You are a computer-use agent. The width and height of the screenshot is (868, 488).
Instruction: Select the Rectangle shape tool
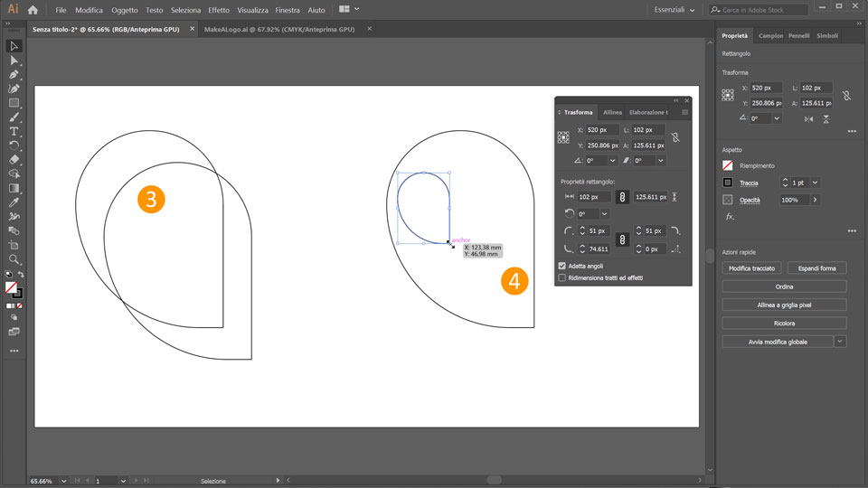click(x=14, y=103)
